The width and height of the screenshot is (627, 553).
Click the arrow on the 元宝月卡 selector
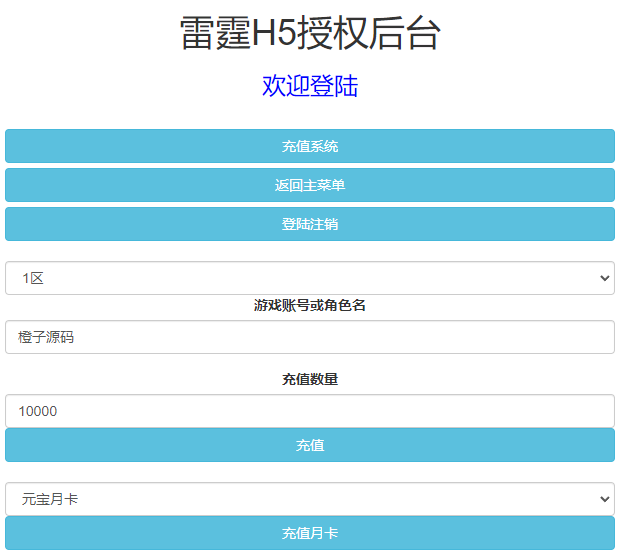click(603, 498)
